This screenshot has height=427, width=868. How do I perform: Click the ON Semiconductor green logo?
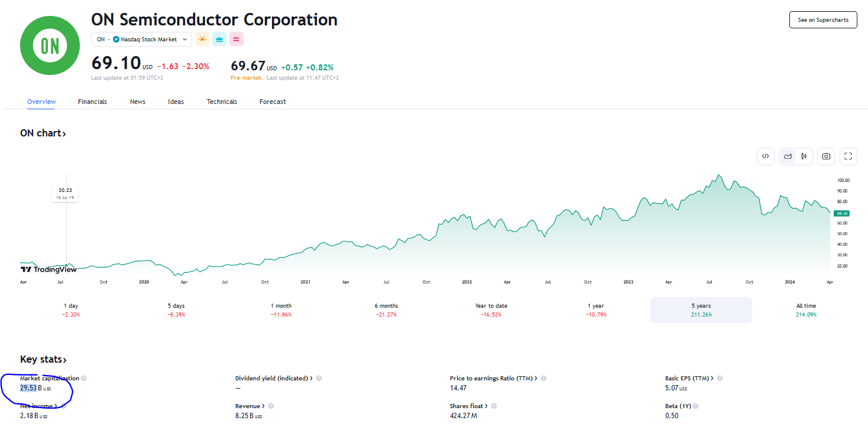(x=50, y=46)
